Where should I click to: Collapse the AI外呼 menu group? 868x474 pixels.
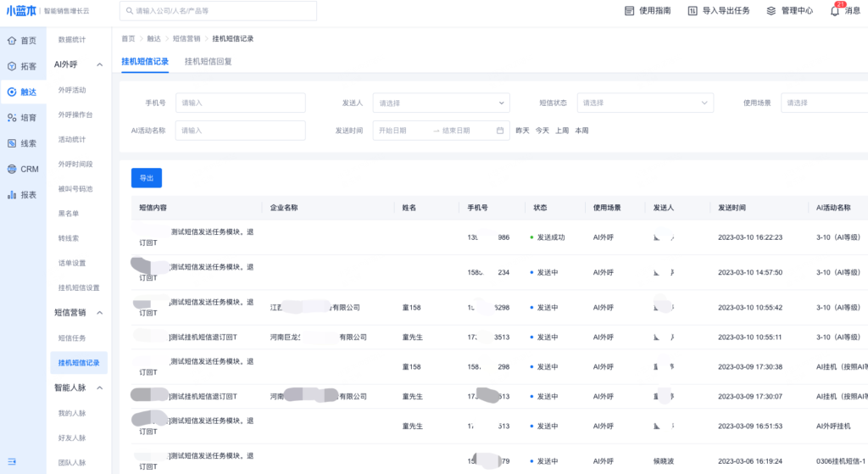pyautogui.click(x=99, y=64)
